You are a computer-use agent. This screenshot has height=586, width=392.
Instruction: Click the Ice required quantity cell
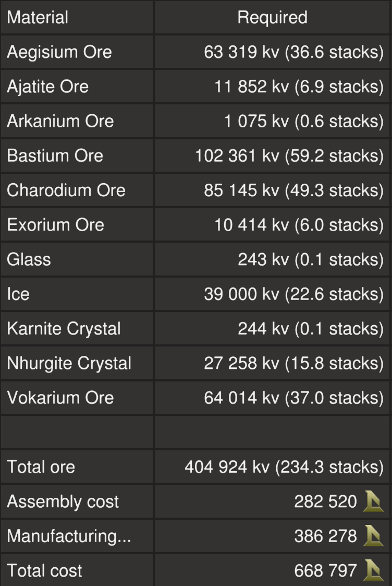point(293,294)
